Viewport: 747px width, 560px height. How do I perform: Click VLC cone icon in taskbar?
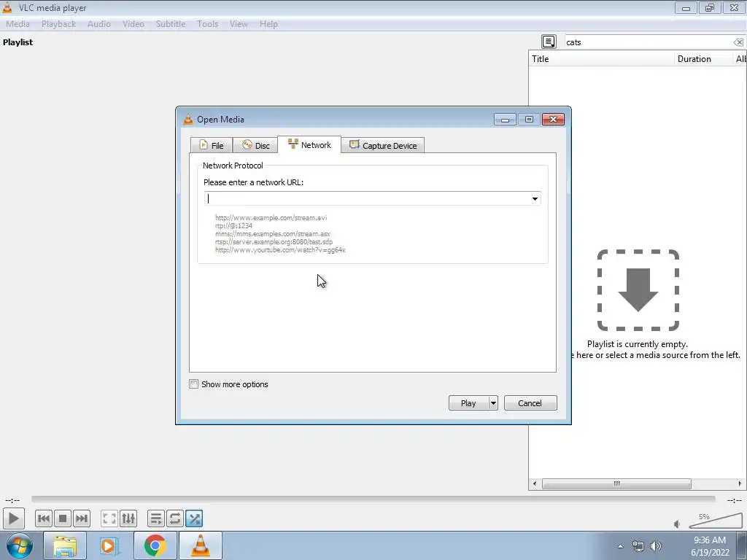[x=200, y=545]
